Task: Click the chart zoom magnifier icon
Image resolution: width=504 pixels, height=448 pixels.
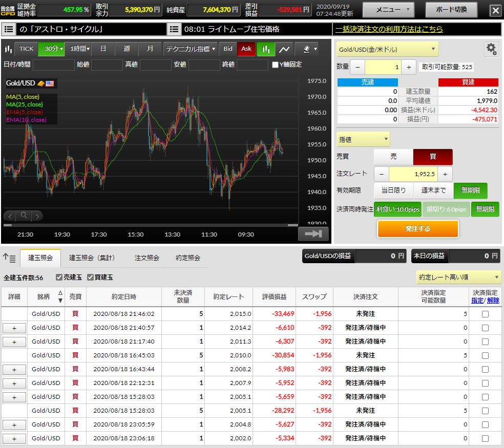Action: pos(24,216)
